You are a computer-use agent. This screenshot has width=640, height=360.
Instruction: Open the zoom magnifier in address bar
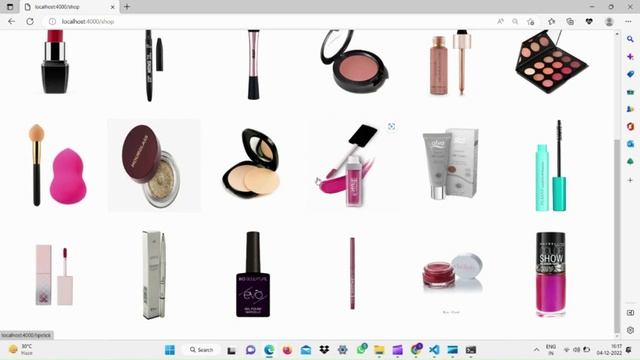(x=515, y=21)
